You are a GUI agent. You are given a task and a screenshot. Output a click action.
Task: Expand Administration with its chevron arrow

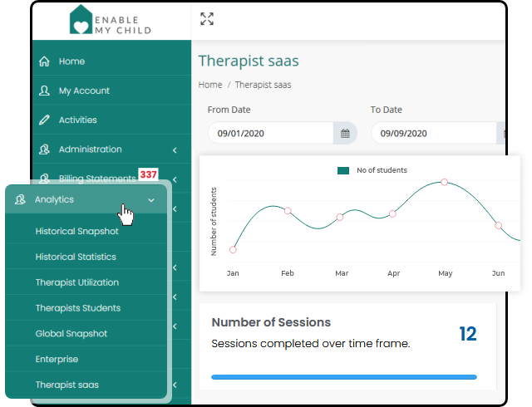click(175, 150)
